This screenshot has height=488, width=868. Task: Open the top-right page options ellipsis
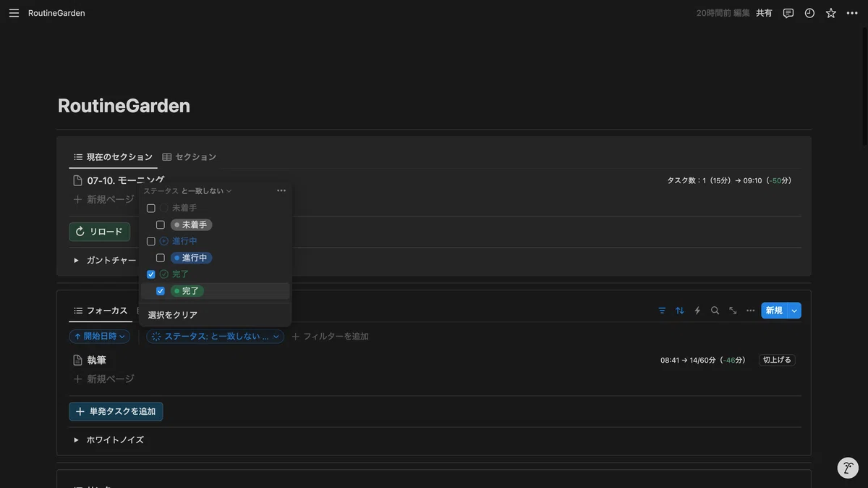[x=852, y=13]
